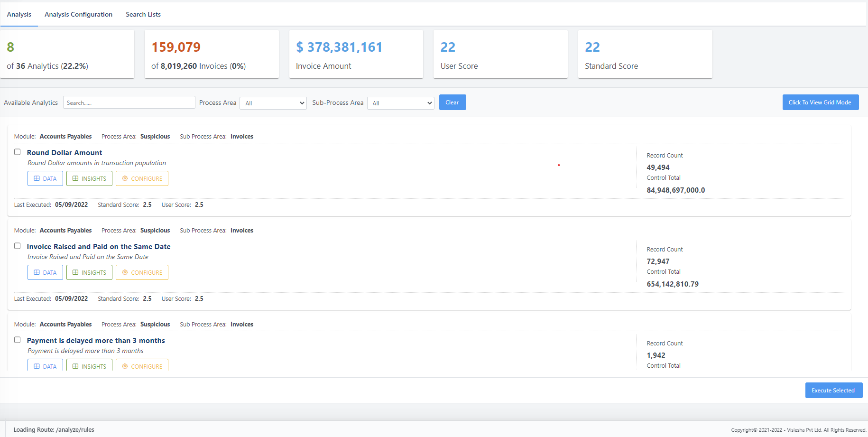View INSIGHTS for Invoice Raised and Paid analytic
Viewport: 868px width, 437px height.
[x=89, y=272]
